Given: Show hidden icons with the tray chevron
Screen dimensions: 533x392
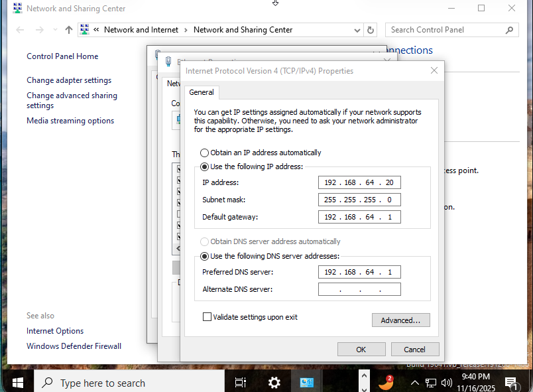Looking at the screenshot, I should coord(414,382).
